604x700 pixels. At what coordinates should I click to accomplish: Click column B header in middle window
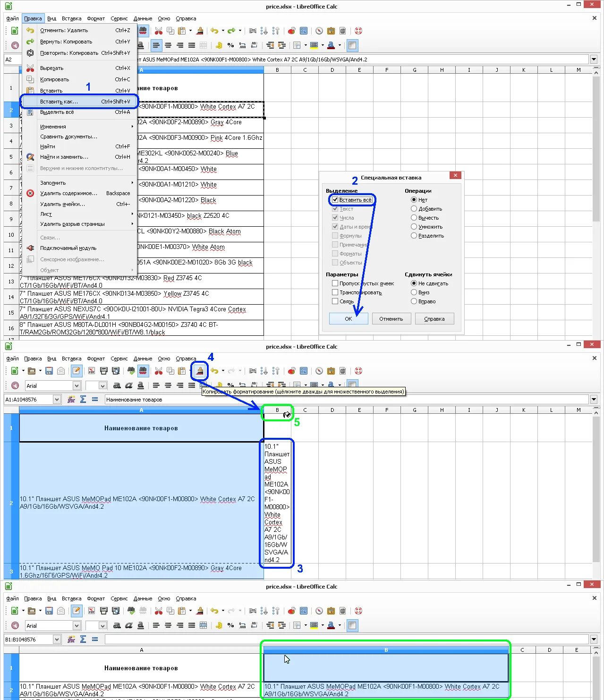pyautogui.click(x=277, y=410)
